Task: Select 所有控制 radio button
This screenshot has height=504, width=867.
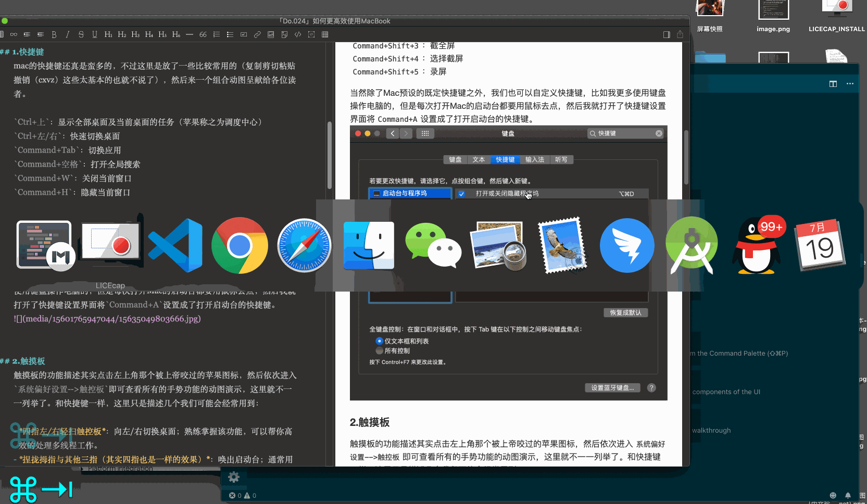Action: click(x=379, y=351)
